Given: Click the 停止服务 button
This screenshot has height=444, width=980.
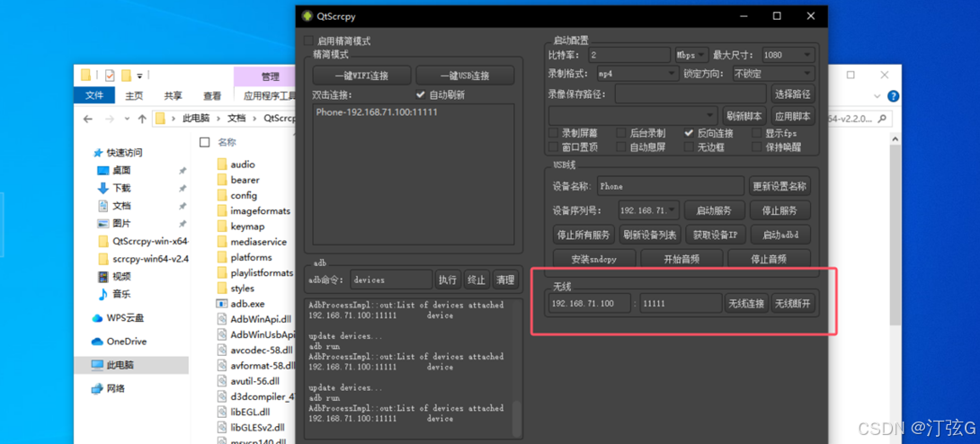Looking at the screenshot, I should [779, 210].
